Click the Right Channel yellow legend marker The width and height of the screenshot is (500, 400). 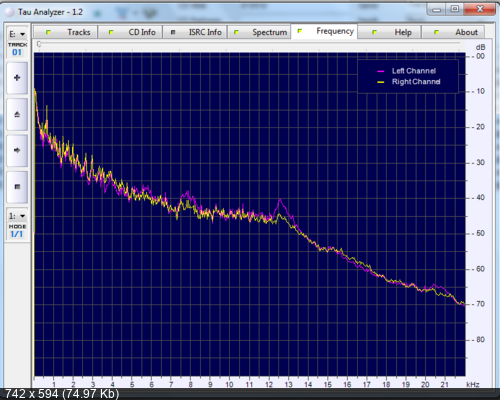coord(380,82)
